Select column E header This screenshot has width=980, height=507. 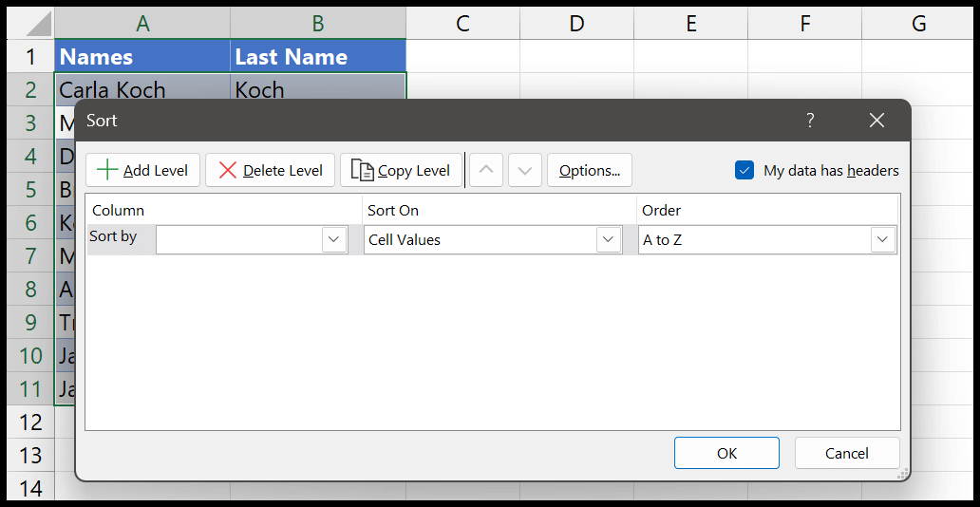tap(690, 24)
